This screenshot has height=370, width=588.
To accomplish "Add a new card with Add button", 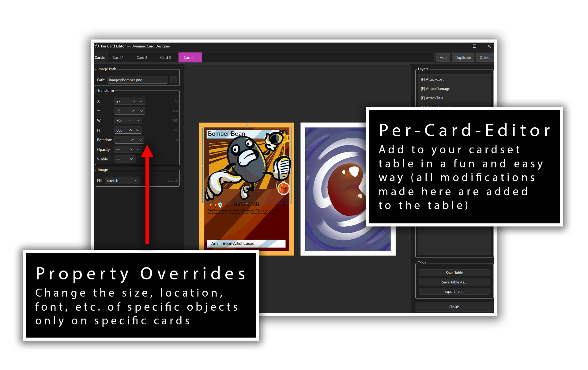I will (443, 58).
